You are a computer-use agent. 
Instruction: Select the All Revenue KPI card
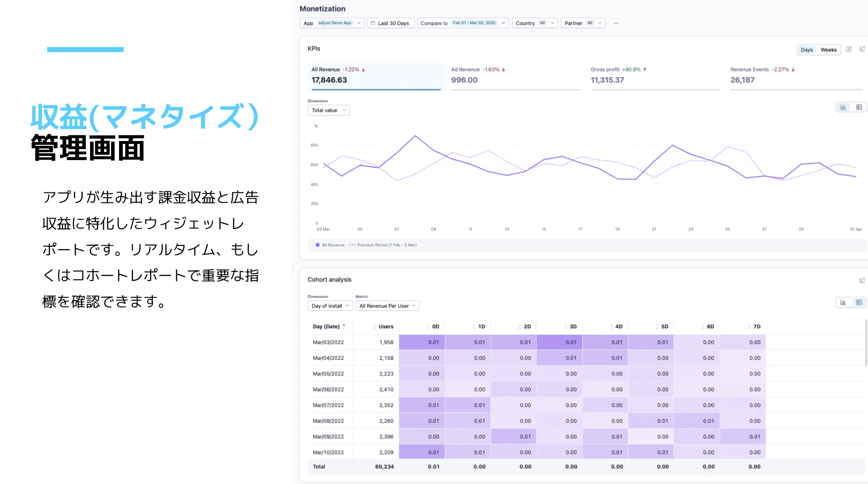click(376, 76)
